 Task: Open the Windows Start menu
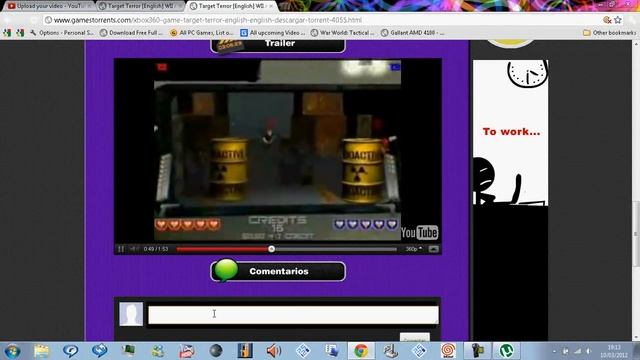point(12,351)
